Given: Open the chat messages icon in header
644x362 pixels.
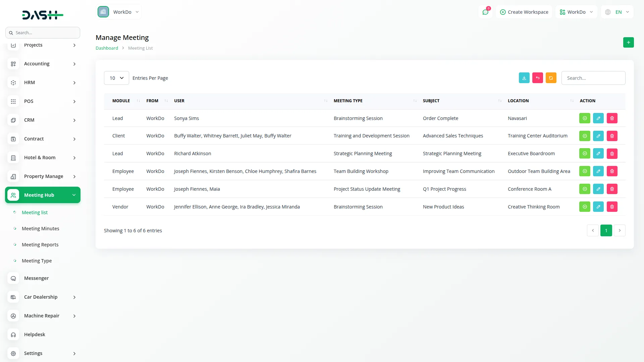Looking at the screenshot, I should click(485, 12).
